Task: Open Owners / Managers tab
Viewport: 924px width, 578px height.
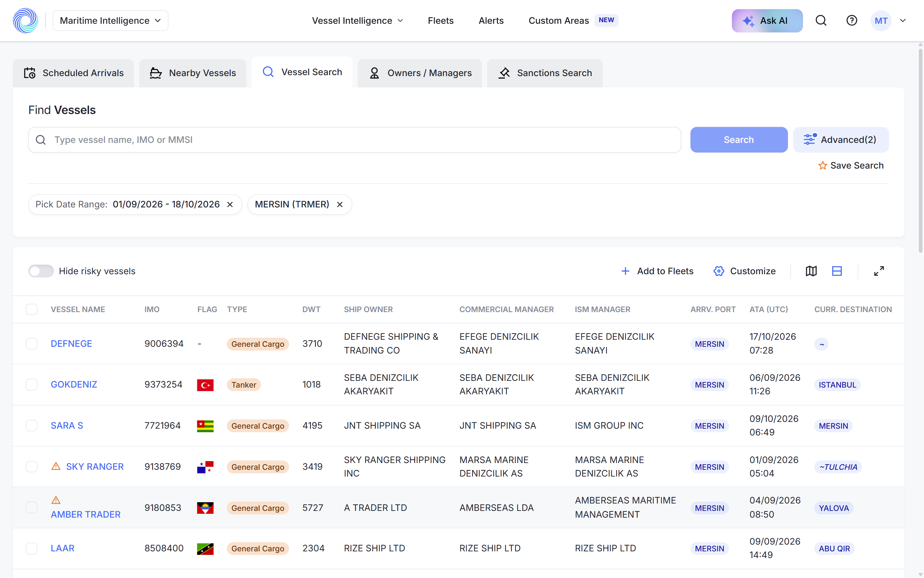Action: pos(420,73)
